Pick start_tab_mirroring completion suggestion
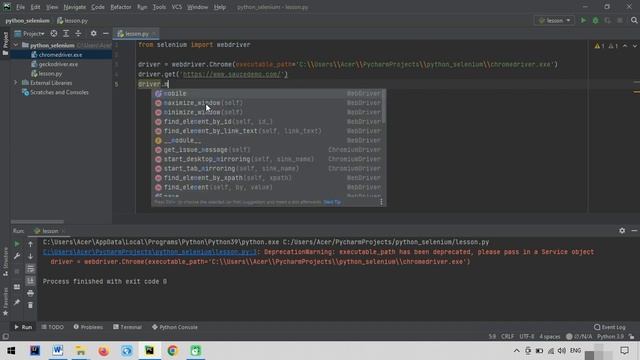This screenshot has height=360, width=640. [268, 169]
